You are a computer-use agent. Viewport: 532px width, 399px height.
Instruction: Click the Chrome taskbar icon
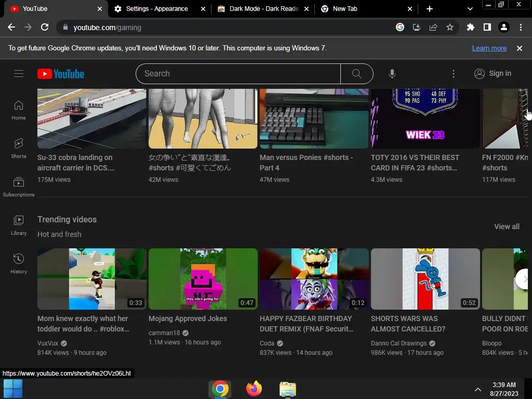pos(220,389)
